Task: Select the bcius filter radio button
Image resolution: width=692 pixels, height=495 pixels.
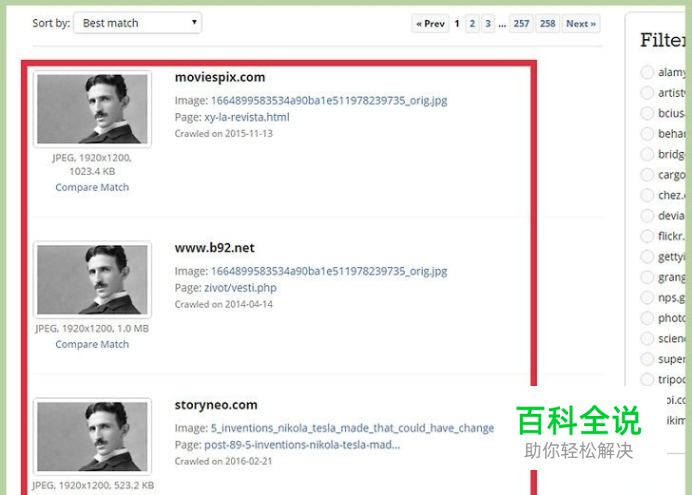Action: 647,113
